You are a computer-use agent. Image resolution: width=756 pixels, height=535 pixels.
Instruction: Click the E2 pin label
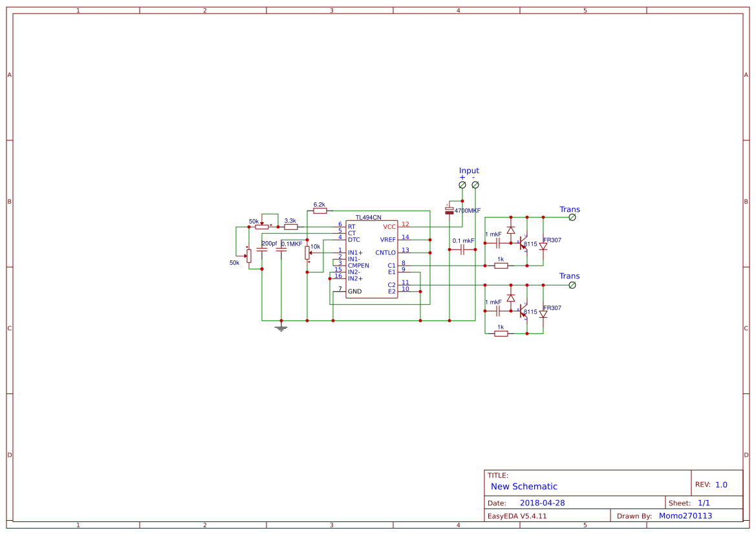[x=391, y=291]
